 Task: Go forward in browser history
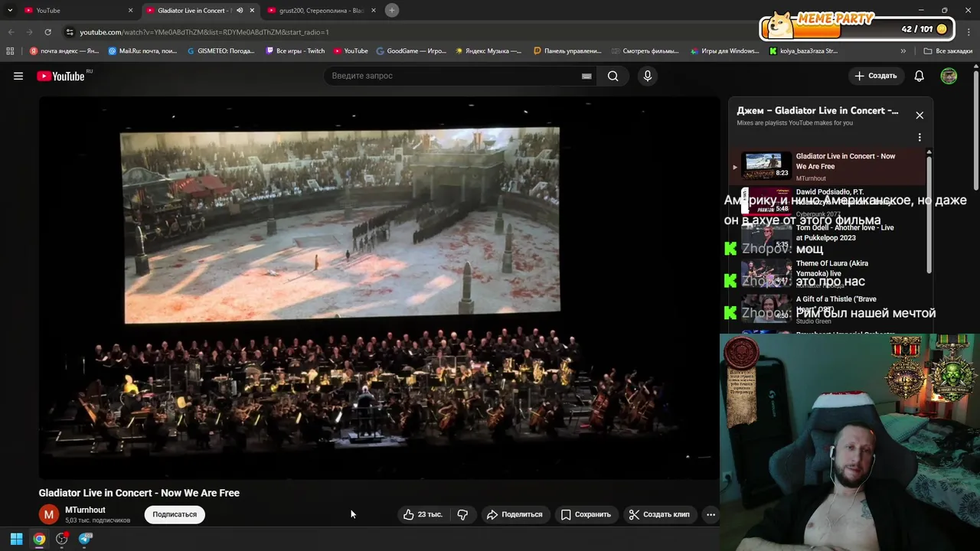(29, 32)
